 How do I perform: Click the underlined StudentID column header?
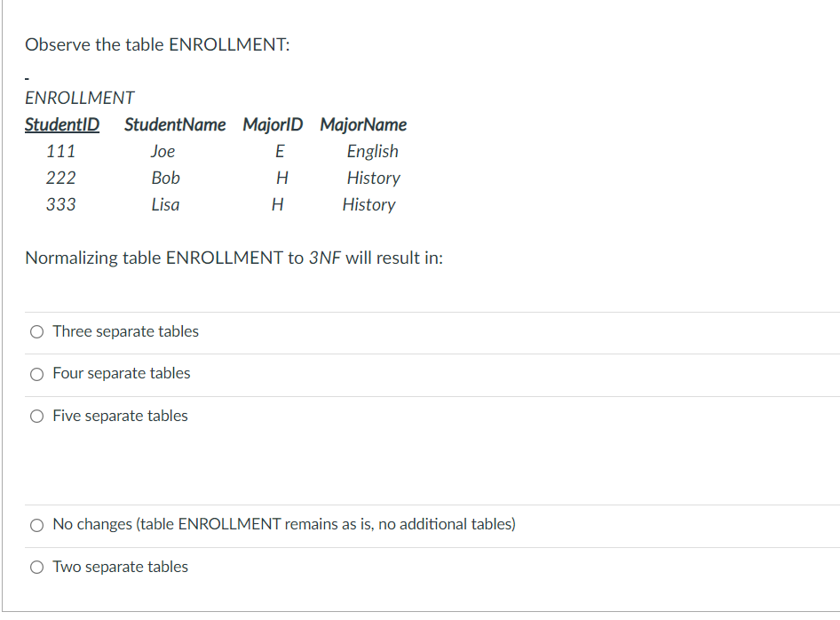62,124
